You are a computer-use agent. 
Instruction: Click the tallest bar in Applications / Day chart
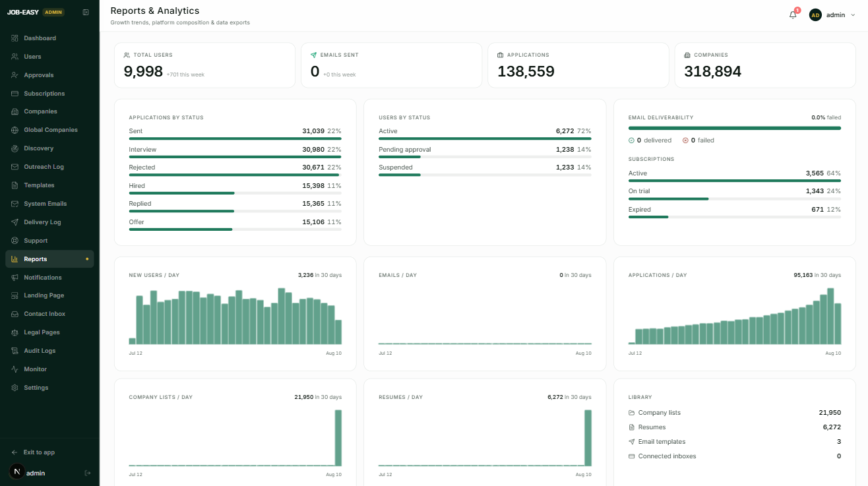coord(830,316)
